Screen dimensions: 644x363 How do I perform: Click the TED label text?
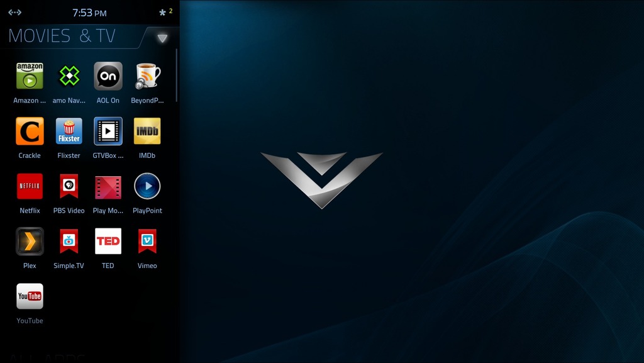pyautogui.click(x=108, y=265)
